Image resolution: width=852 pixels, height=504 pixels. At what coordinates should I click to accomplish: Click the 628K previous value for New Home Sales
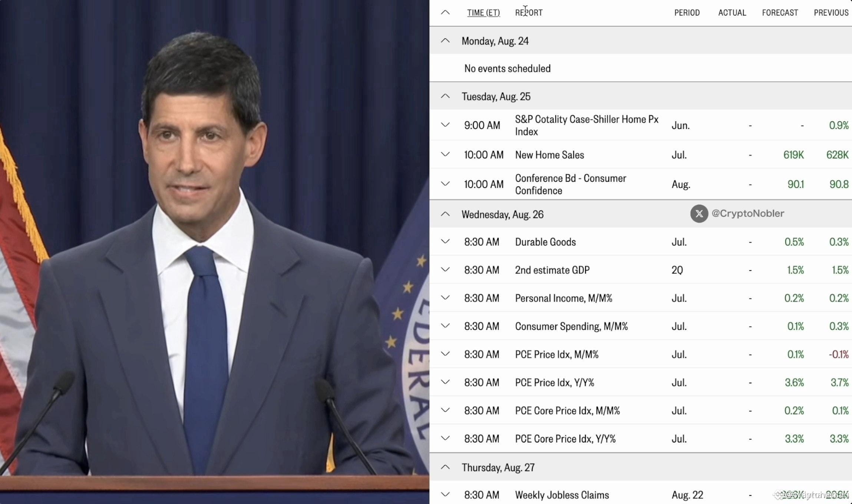coord(838,155)
